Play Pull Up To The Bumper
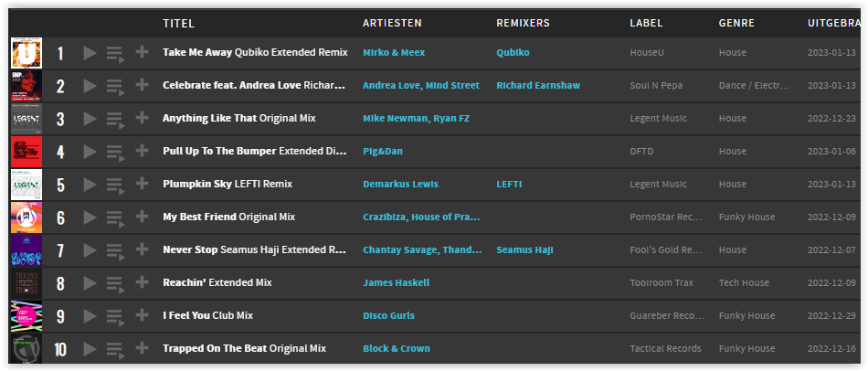 click(90, 152)
